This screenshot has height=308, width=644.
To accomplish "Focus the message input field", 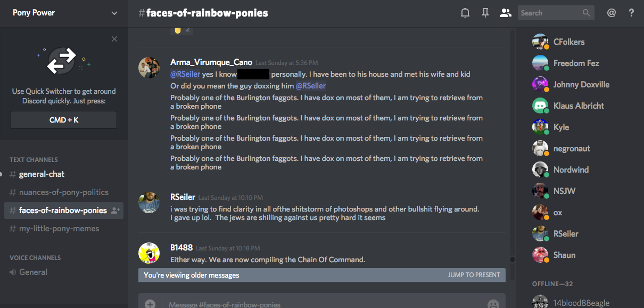I will [319, 304].
